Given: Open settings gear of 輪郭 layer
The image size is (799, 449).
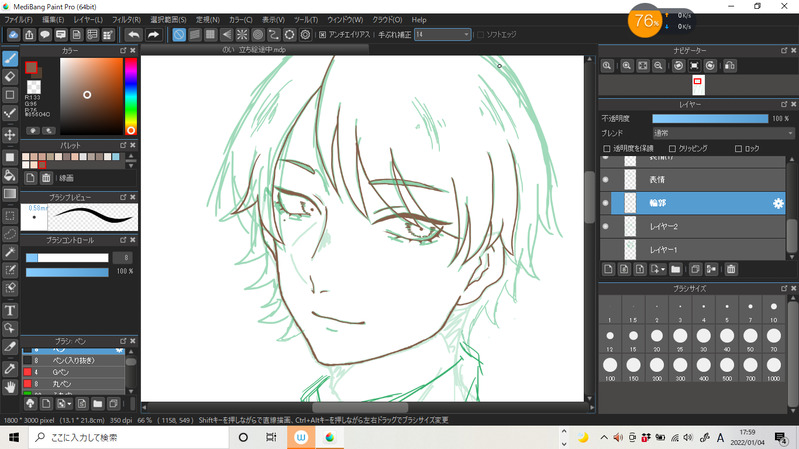Looking at the screenshot, I should pos(778,203).
